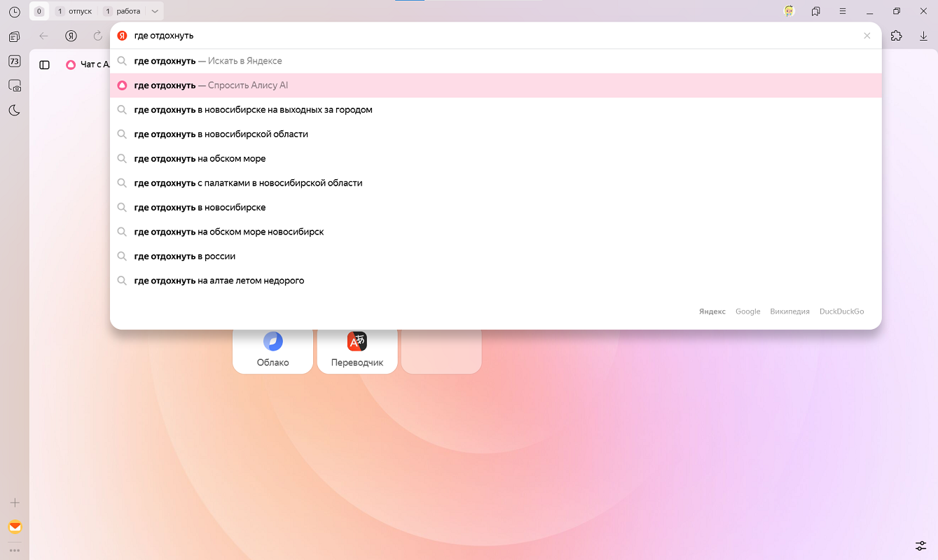The width and height of the screenshot is (938, 560).
Task: Switch to the "работа" tab group
Action: pyautogui.click(x=122, y=12)
